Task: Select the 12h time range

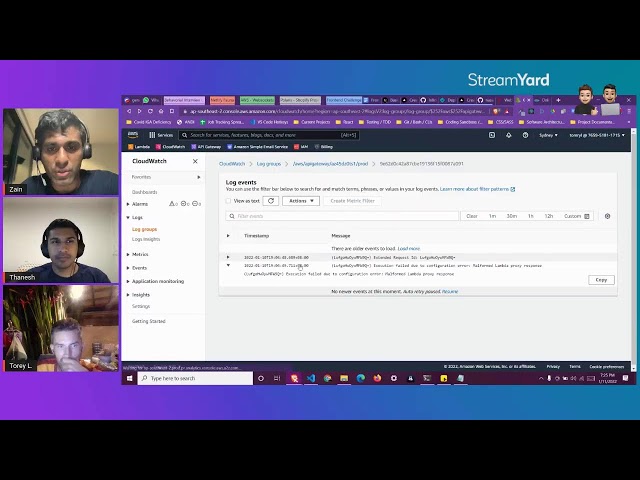Action: click(x=549, y=216)
